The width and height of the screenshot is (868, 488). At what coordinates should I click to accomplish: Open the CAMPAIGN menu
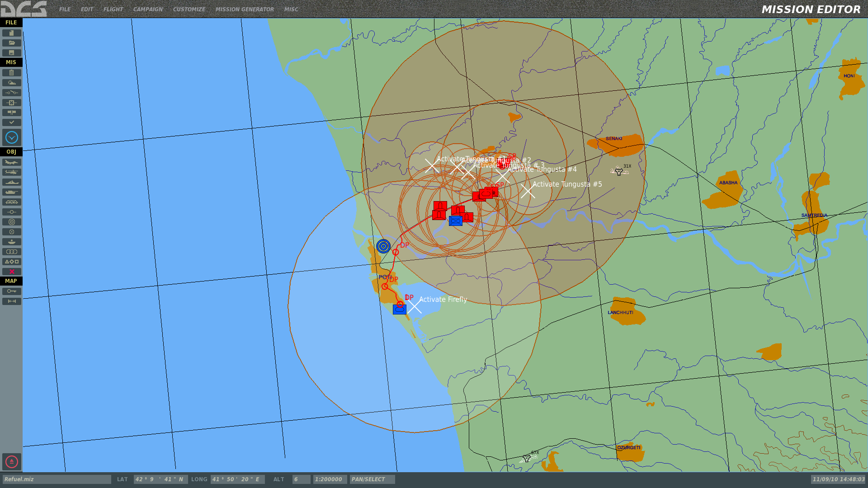(x=148, y=9)
